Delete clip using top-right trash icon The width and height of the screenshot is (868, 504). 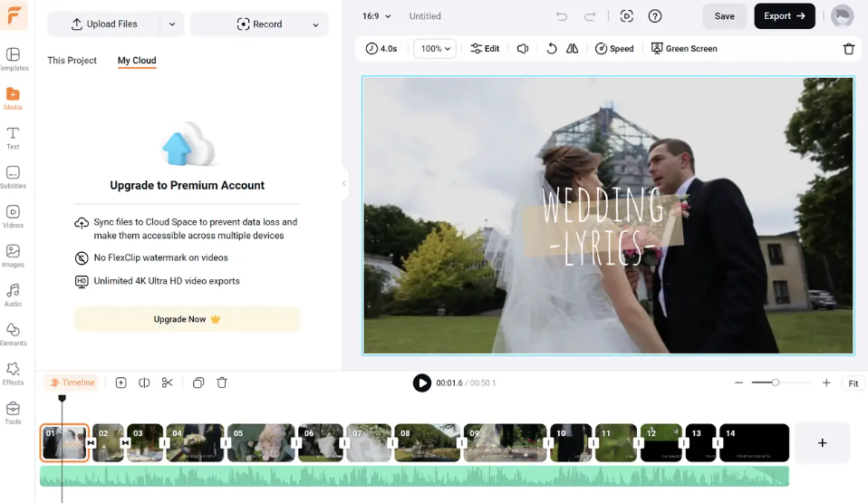pyautogui.click(x=849, y=49)
